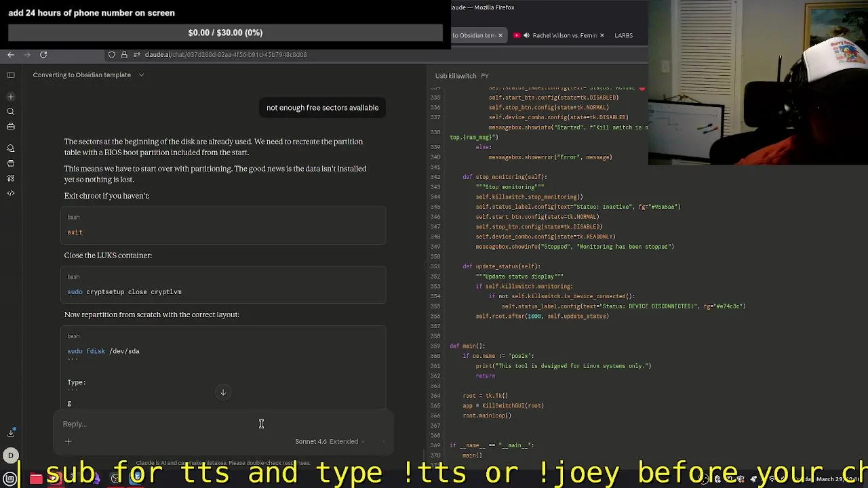The image size is (868, 488).
Task: Click the download app icon in sidebar
Action: (11, 432)
